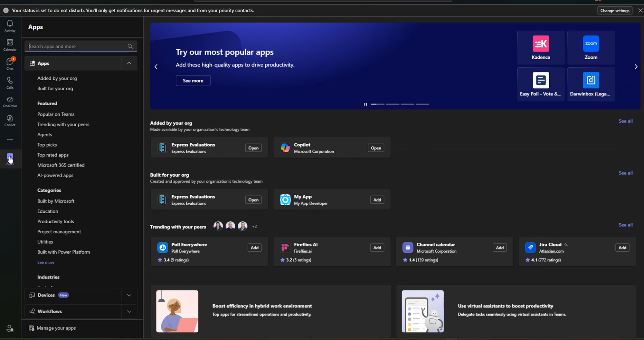Select Top picks in sidebar
Viewport: 644px width, 340px height.
(x=47, y=145)
